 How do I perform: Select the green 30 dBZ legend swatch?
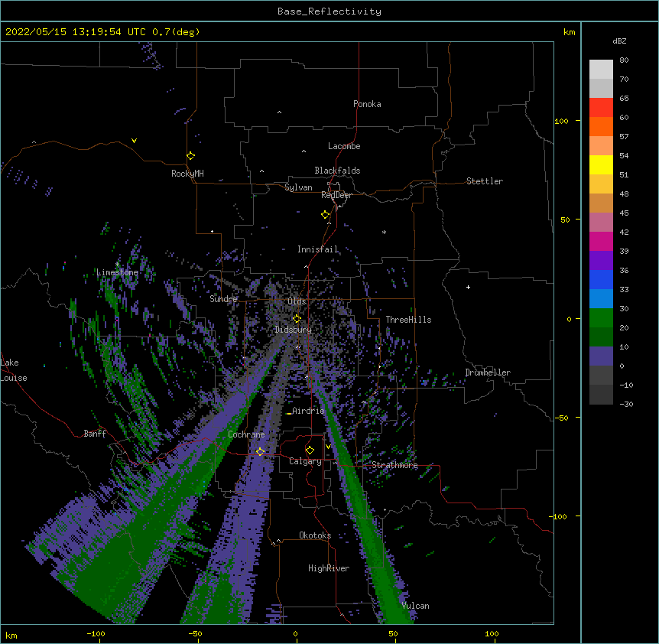point(601,318)
